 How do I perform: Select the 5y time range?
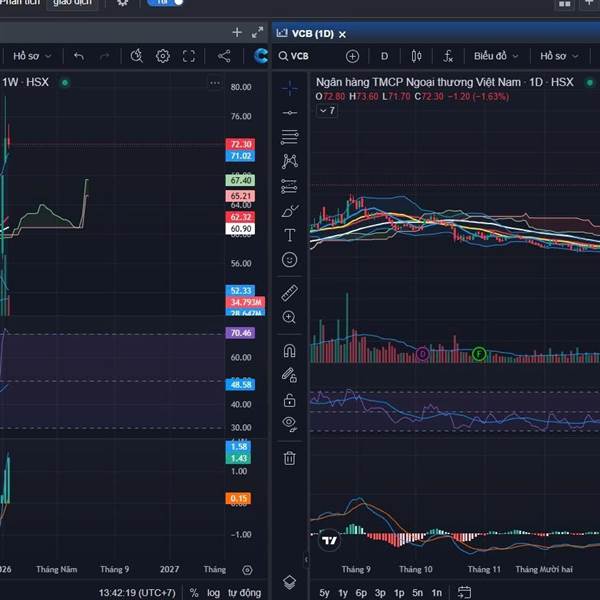click(324, 593)
